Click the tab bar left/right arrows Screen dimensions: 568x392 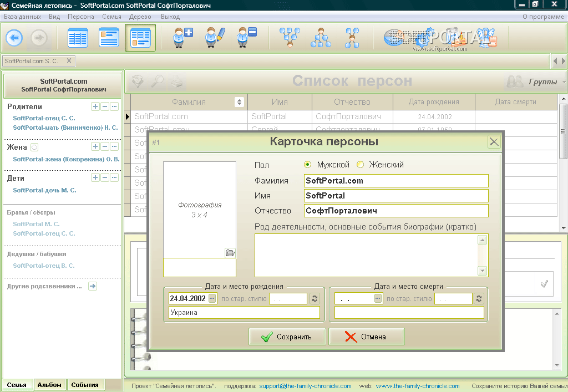click(x=559, y=61)
